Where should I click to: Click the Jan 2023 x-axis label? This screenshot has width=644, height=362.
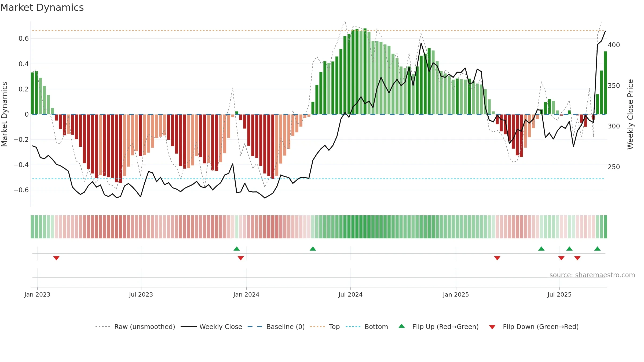pyautogui.click(x=37, y=294)
